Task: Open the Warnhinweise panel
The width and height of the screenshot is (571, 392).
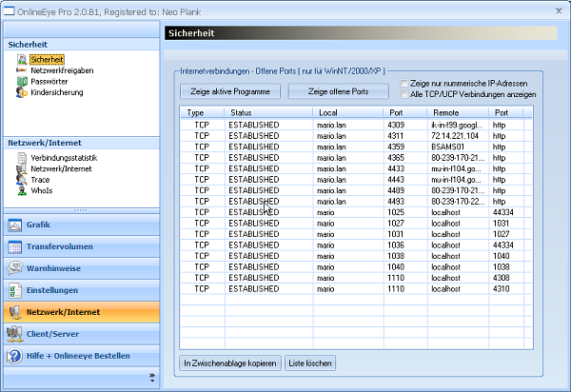Action: 82,268
